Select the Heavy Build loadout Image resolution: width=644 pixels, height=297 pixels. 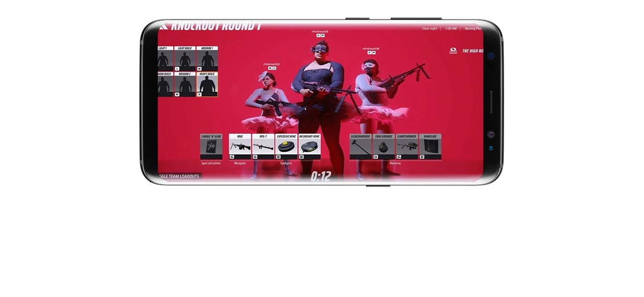207,85
